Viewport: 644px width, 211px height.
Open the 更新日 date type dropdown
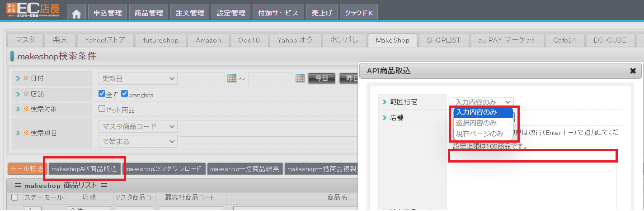pos(138,79)
